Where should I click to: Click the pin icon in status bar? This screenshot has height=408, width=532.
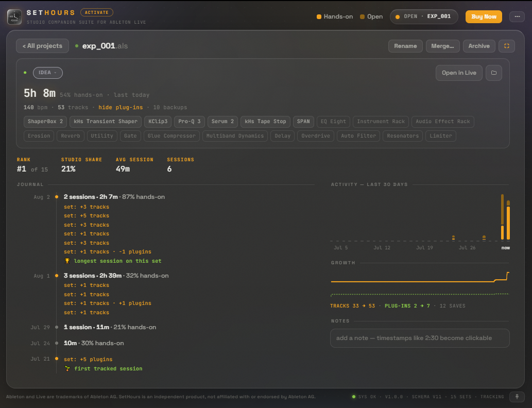(x=517, y=397)
